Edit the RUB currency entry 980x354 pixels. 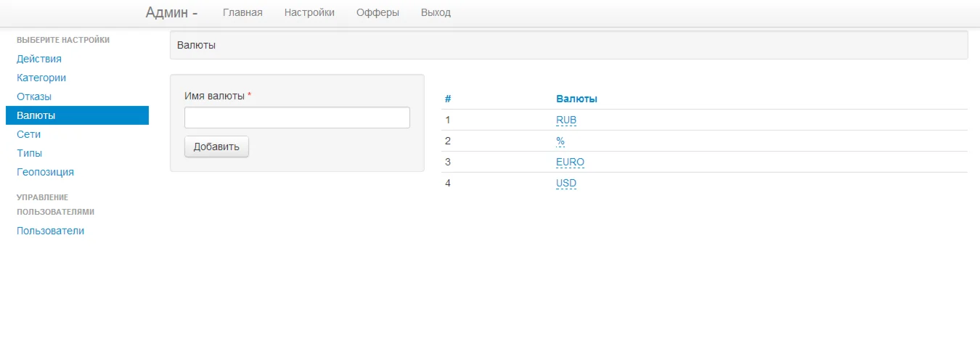[x=566, y=120]
